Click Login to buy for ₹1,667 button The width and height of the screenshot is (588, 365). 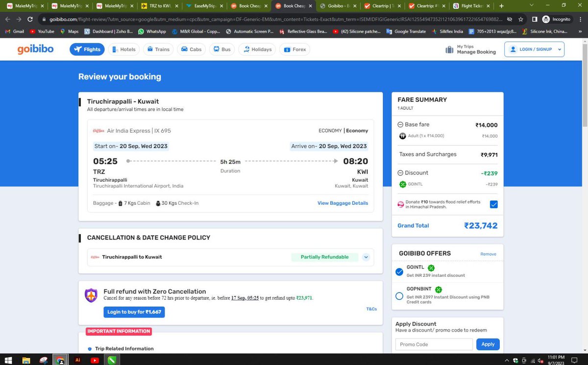tap(134, 312)
